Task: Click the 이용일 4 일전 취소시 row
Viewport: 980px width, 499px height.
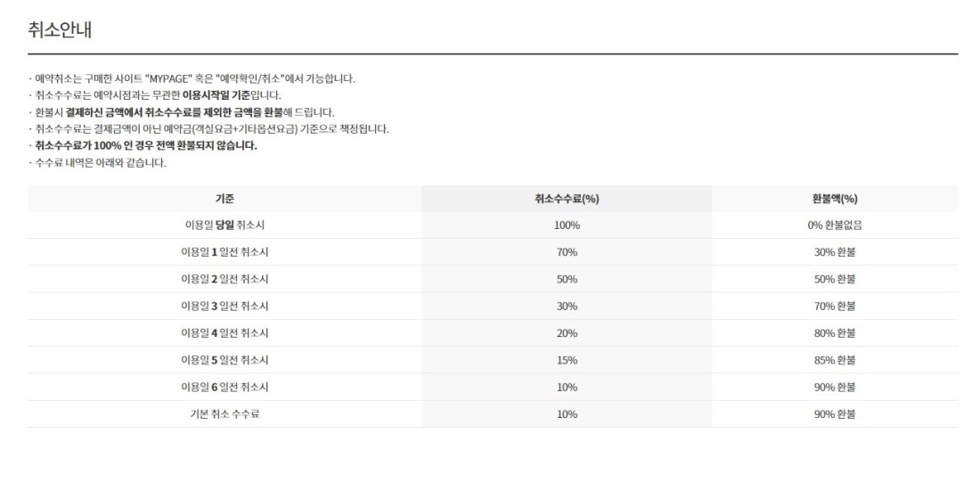Action: tap(493, 332)
